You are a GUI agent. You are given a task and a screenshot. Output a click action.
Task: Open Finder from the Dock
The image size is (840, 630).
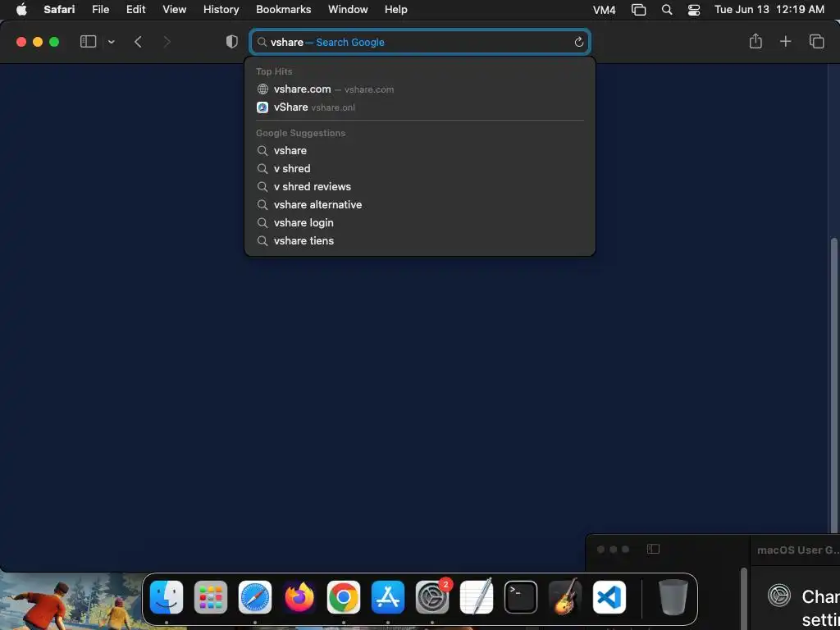coord(166,597)
